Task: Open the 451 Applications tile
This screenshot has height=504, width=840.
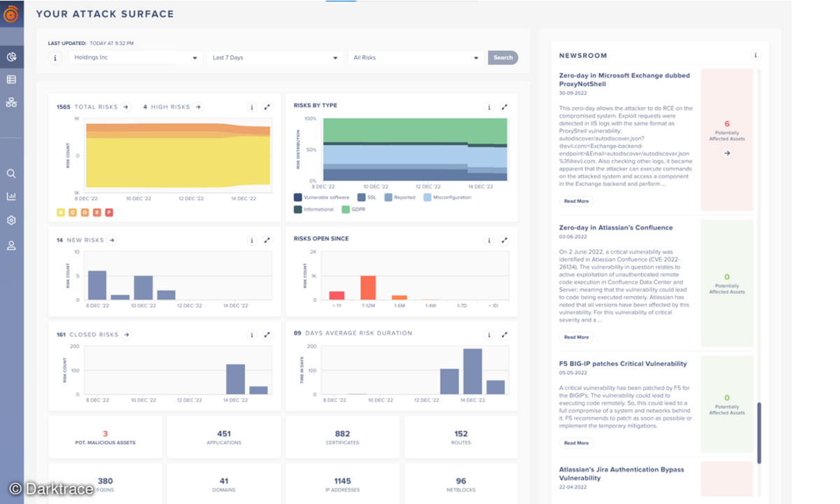Action: tap(224, 437)
